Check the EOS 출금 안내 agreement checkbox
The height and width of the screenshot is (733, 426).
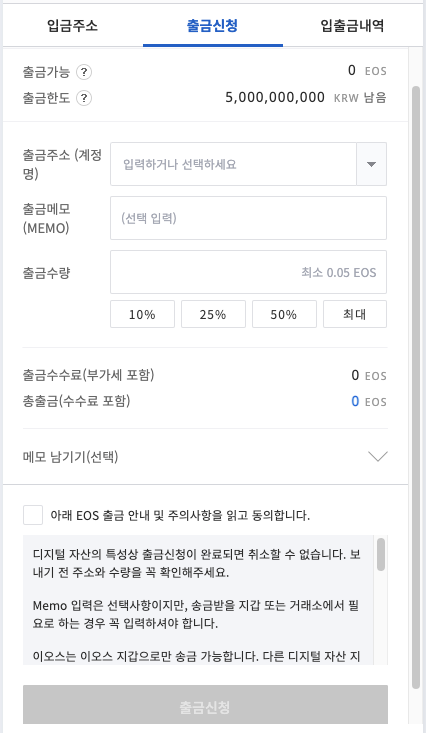pos(33,515)
